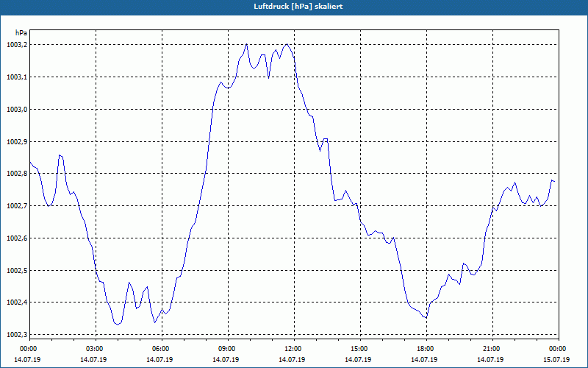Select the 15:00 time axis label
Screen dimensions: 588x368
pos(360,349)
